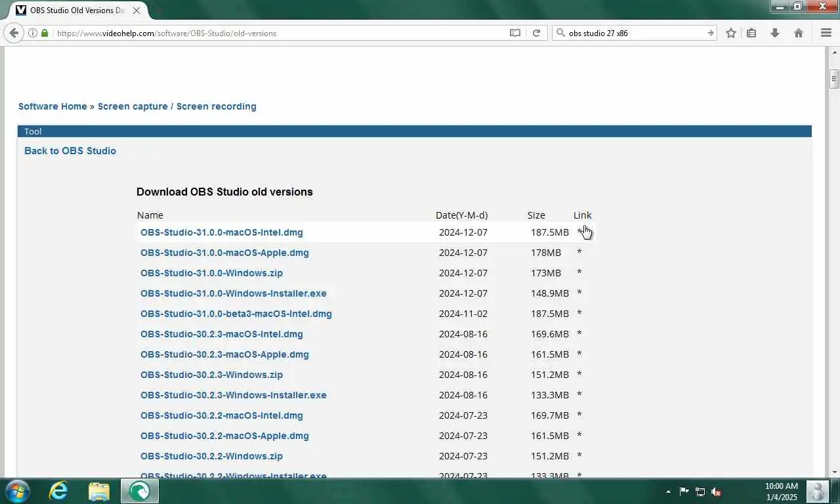
Task: Download OBS-Studio-30.2.2-macOS-Apple.dmg
Action: (224, 436)
